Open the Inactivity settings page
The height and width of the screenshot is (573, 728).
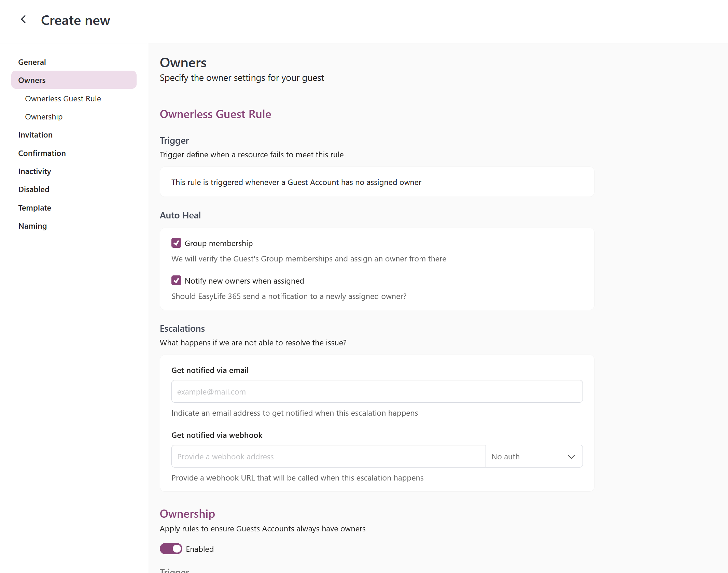tap(34, 171)
